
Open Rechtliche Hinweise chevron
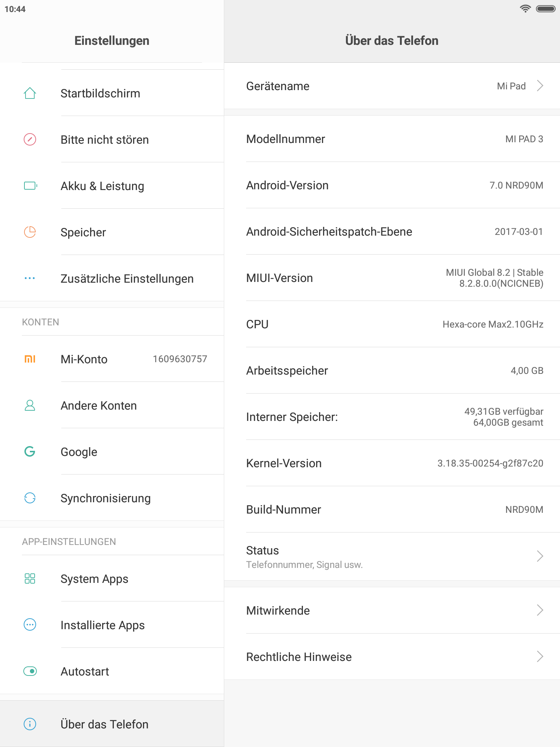coord(540,657)
